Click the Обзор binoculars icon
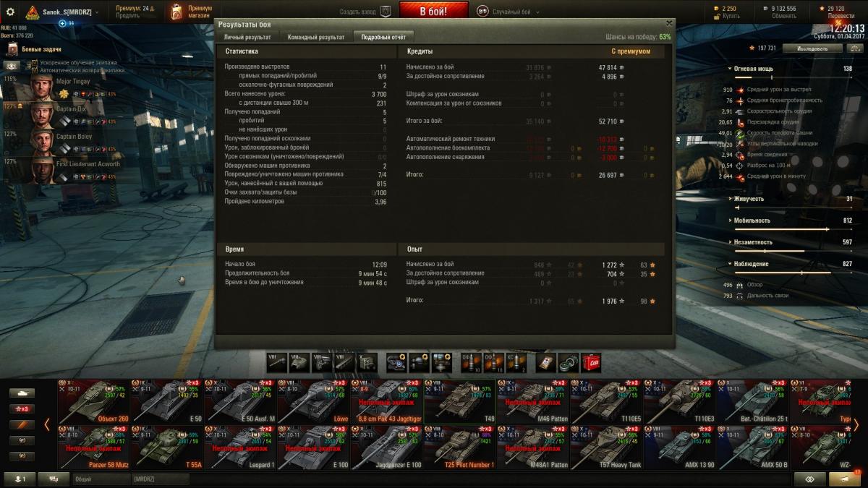868x488 pixels. (x=739, y=285)
